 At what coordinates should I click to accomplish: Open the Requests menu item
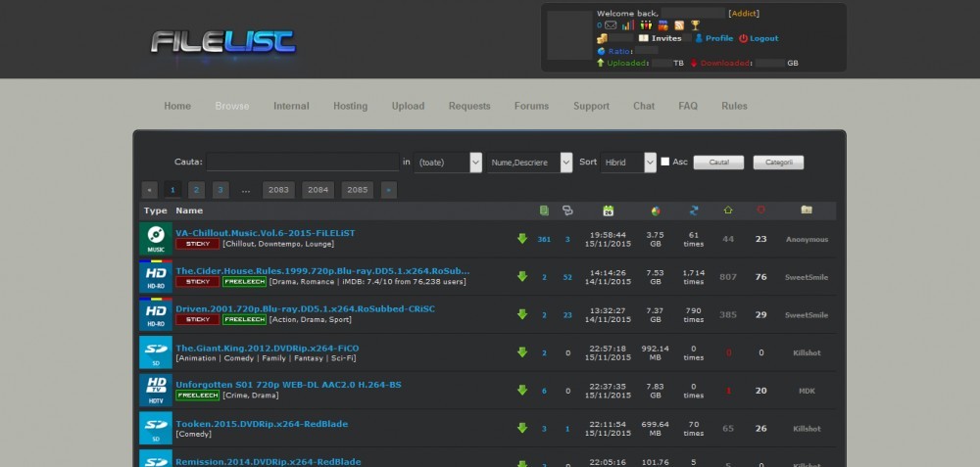click(x=469, y=106)
